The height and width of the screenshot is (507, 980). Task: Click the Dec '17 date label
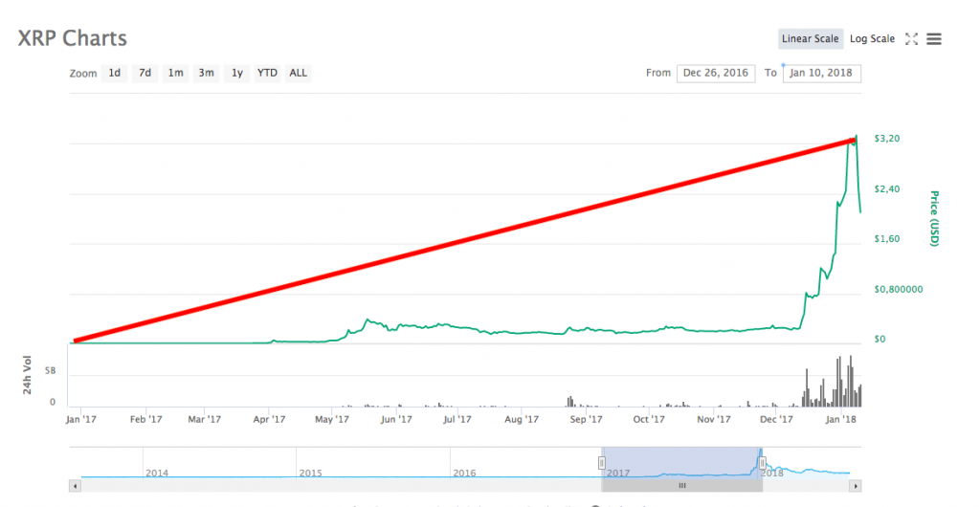pos(777,420)
